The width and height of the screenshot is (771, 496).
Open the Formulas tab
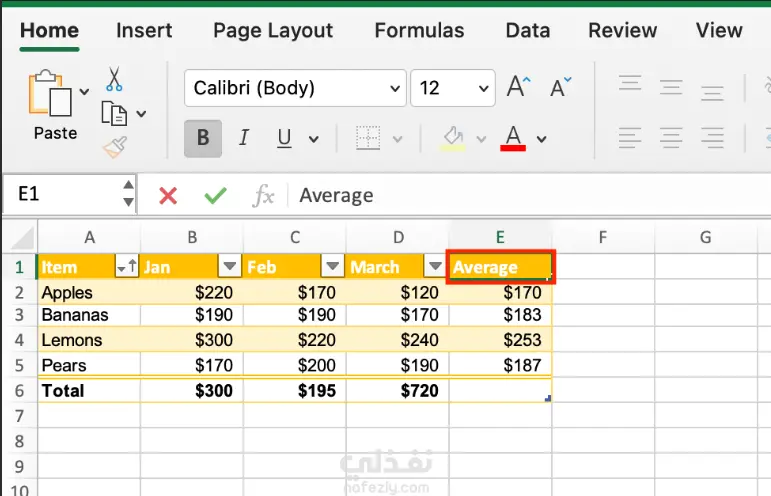(419, 30)
